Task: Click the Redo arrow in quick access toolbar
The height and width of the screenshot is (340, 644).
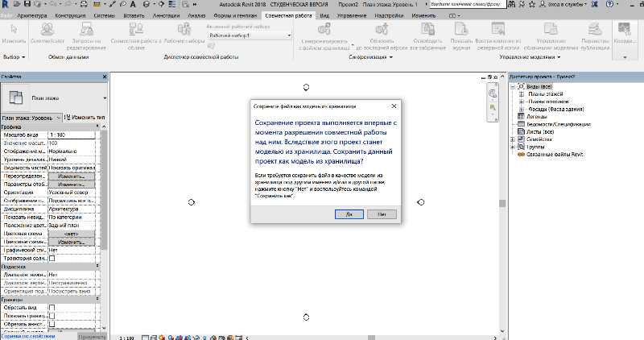Action: pos(68,4)
